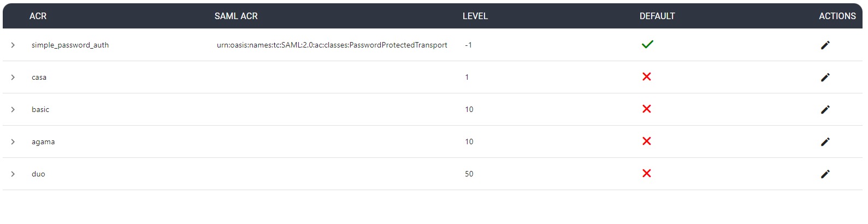This screenshot has height=224, width=868.
Task: Expand the duo row details
Action: point(13,174)
